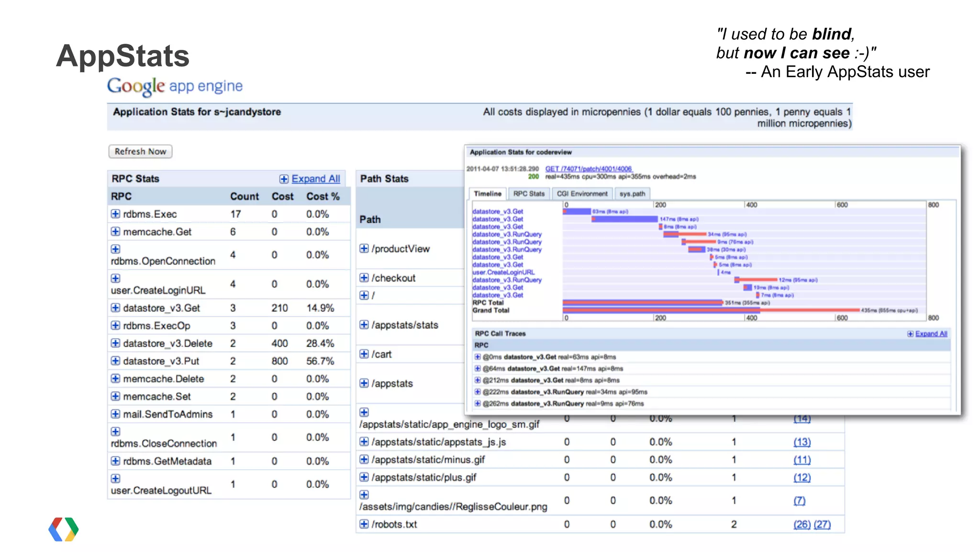
Task: Open the GET /74071/patch/4001/4006 request link
Action: point(589,169)
